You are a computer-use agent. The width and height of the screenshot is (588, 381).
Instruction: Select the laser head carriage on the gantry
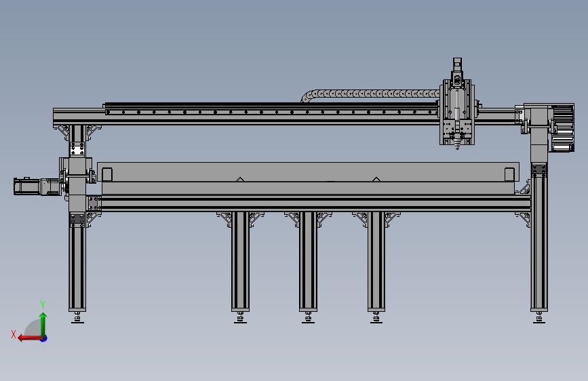tap(457, 112)
